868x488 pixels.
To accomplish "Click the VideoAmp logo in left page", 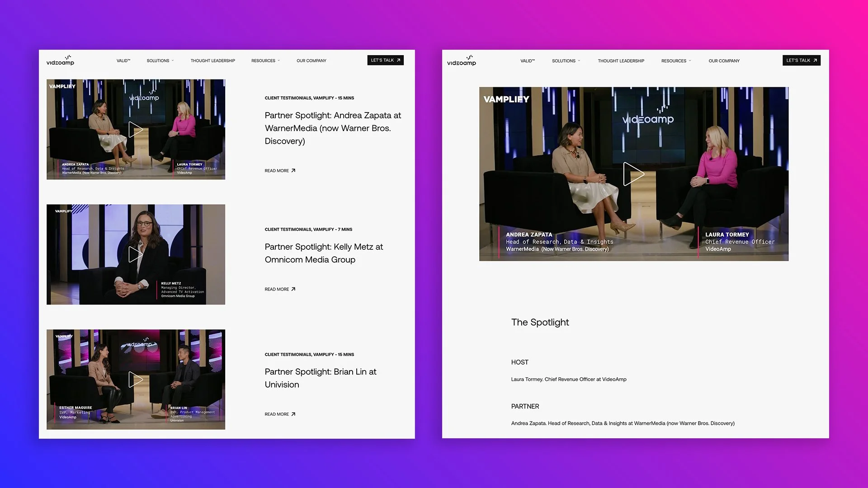I will 60,61.
